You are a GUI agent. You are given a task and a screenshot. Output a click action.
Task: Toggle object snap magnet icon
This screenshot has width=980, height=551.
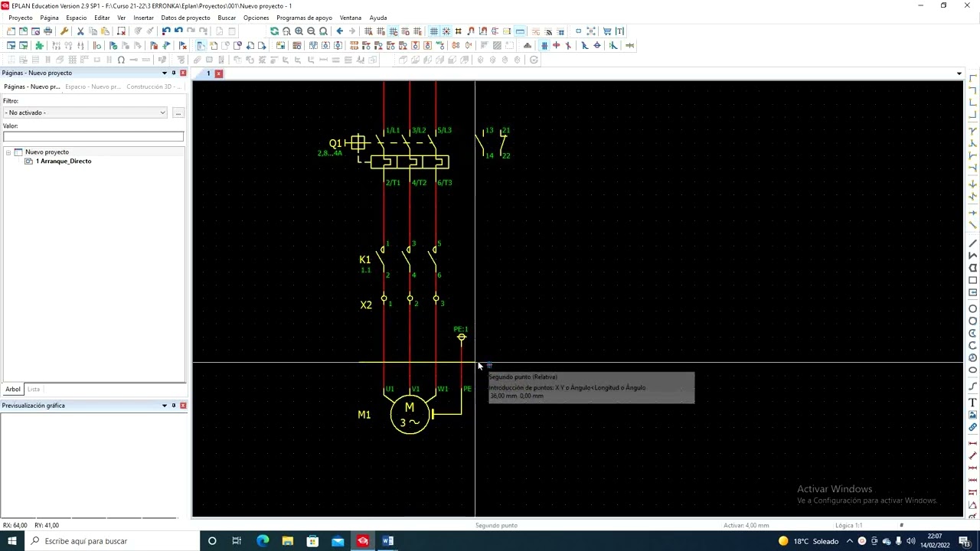471,31
